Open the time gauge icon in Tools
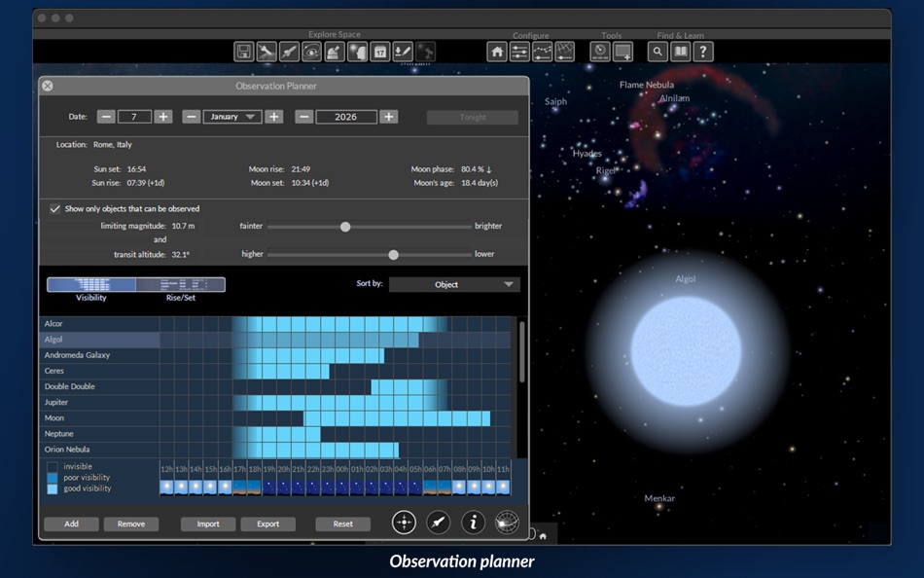Screen dimensions: 924x578 (x=600, y=52)
